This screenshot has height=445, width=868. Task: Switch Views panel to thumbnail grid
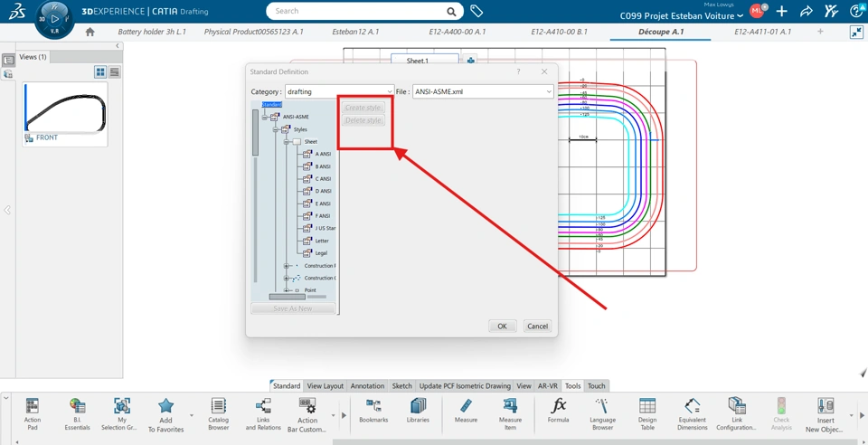click(100, 71)
